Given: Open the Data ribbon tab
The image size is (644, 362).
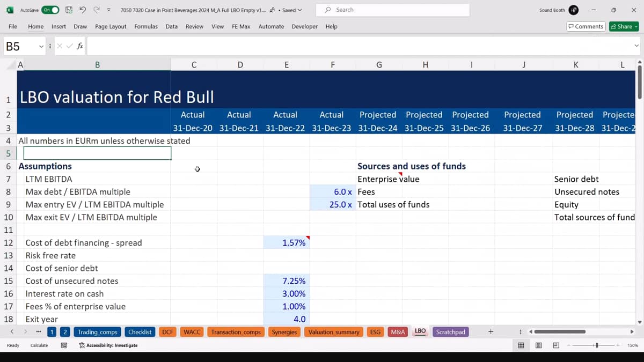Looking at the screenshot, I should click(172, 26).
